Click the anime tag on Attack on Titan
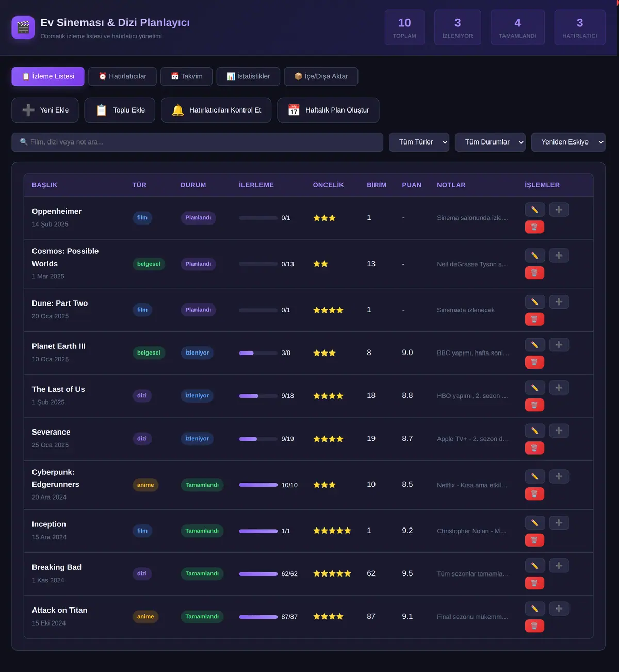 (x=145, y=617)
